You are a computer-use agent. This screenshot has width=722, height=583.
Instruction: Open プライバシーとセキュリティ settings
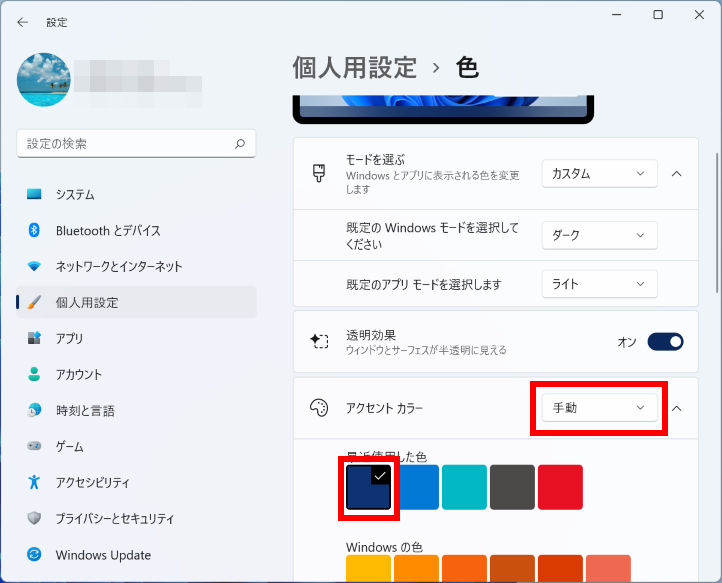pos(136,518)
